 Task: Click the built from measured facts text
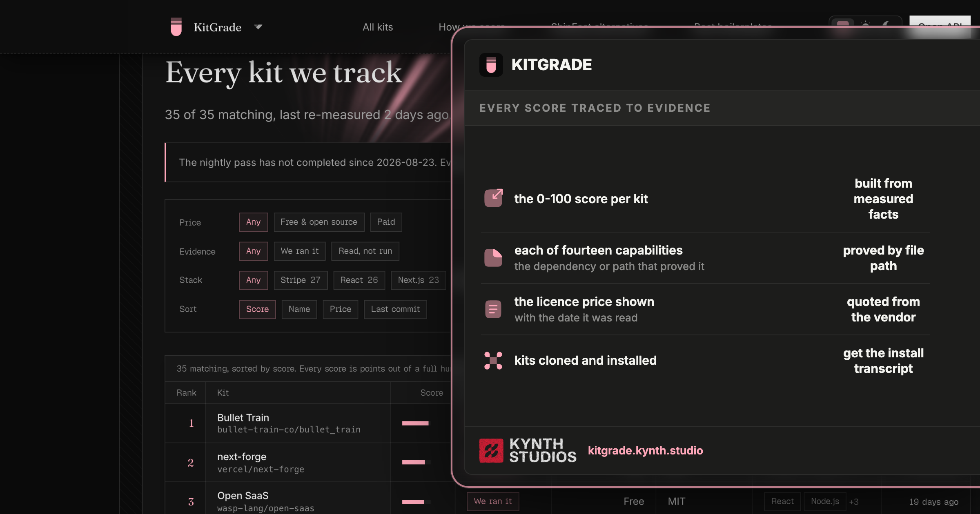[x=883, y=199]
